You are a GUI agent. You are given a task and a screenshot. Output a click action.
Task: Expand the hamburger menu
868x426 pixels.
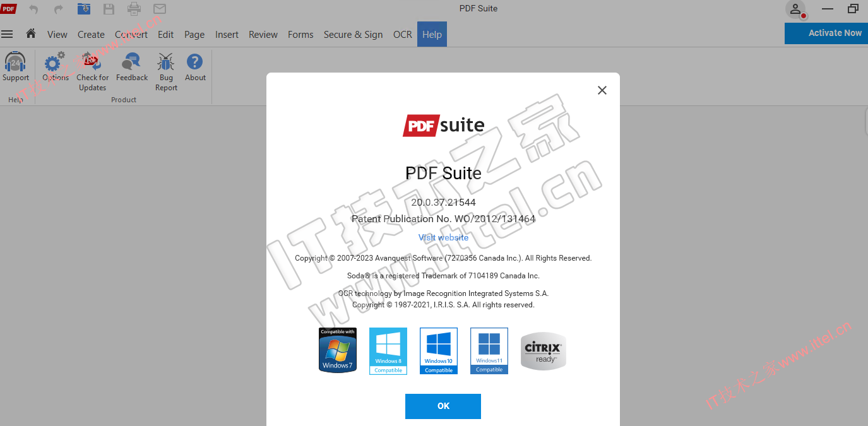coord(7,34)
